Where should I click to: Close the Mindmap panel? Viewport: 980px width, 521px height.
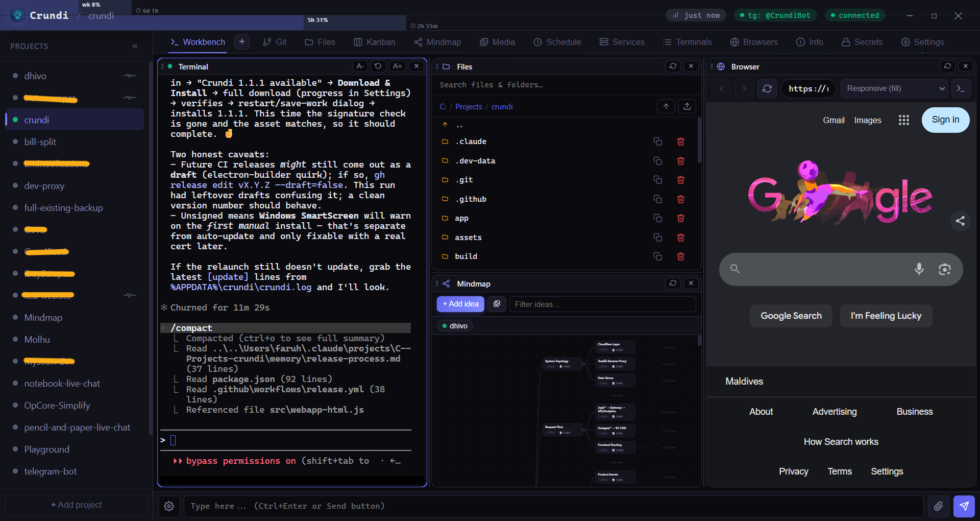pos(691,283)
